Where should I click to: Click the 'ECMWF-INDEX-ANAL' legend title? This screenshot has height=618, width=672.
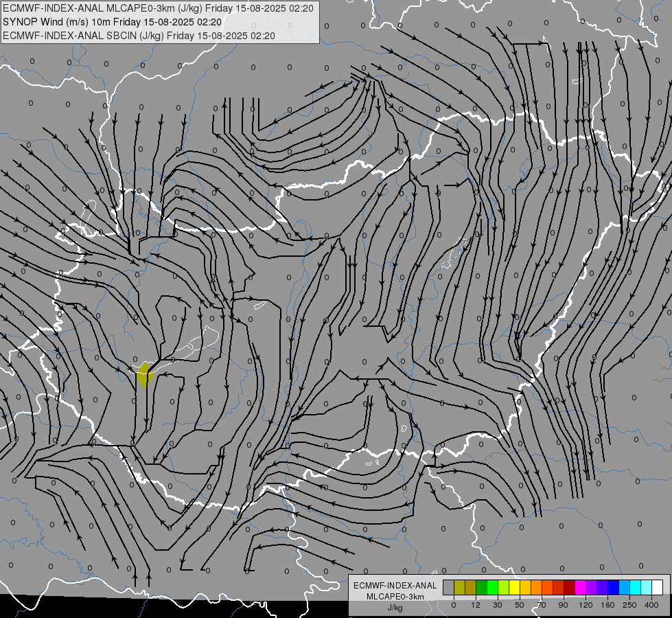pos(395,586)
